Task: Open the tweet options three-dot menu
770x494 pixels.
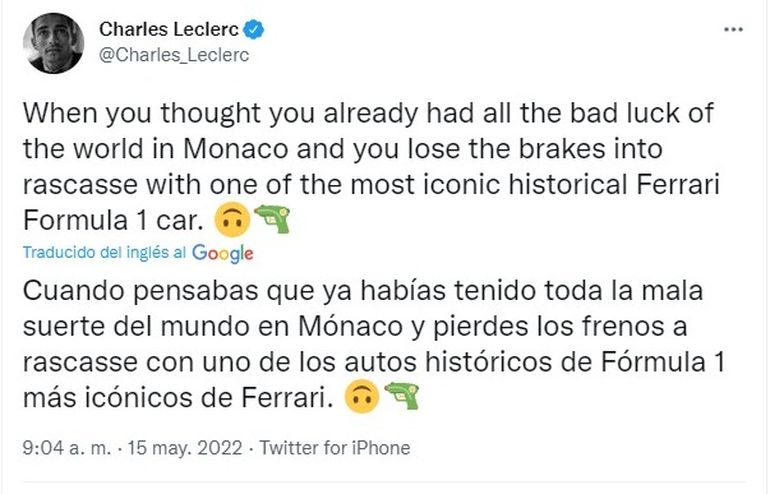Action: (733, 31)
